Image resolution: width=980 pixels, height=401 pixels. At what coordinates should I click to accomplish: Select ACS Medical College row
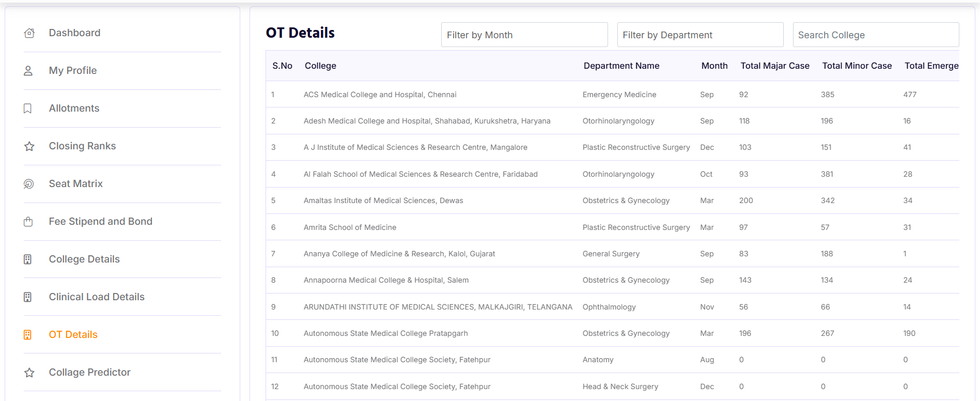tap(380, 95)
